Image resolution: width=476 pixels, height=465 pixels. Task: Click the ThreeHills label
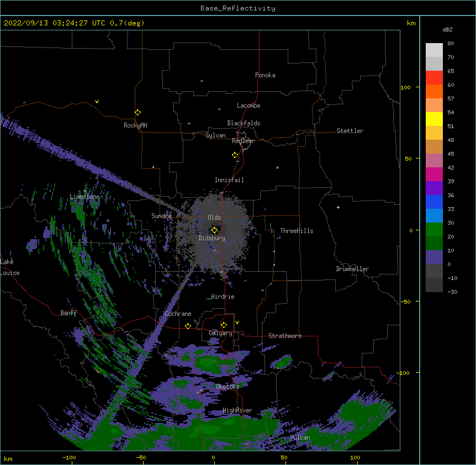point(297,231)
